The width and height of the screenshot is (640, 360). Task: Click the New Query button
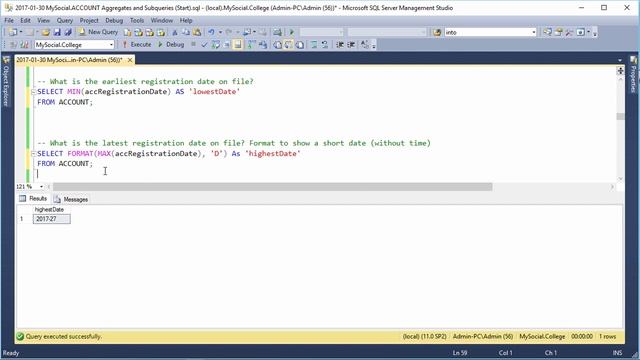pyautogui.click(x=98, y=32)
